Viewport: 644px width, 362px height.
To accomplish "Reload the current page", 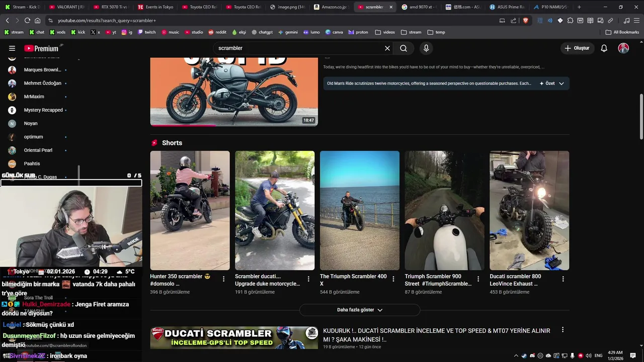I will click(27, 21).
